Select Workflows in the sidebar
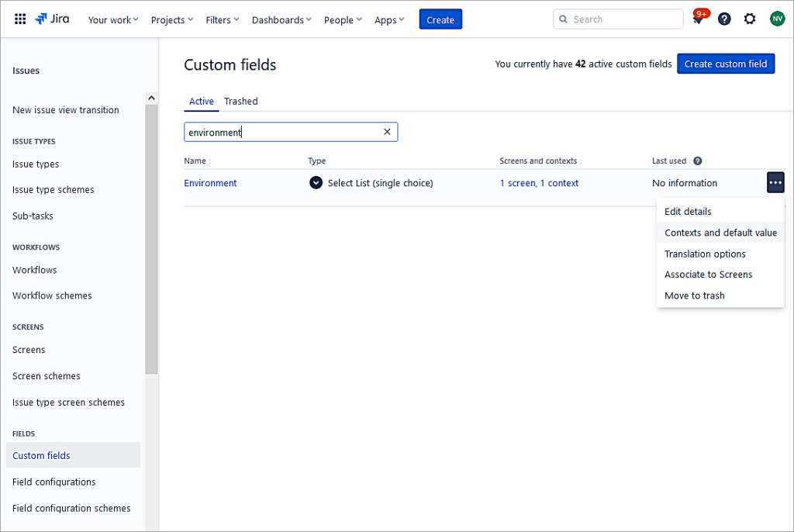The image size is (794, 532). (x=34, y=269)
